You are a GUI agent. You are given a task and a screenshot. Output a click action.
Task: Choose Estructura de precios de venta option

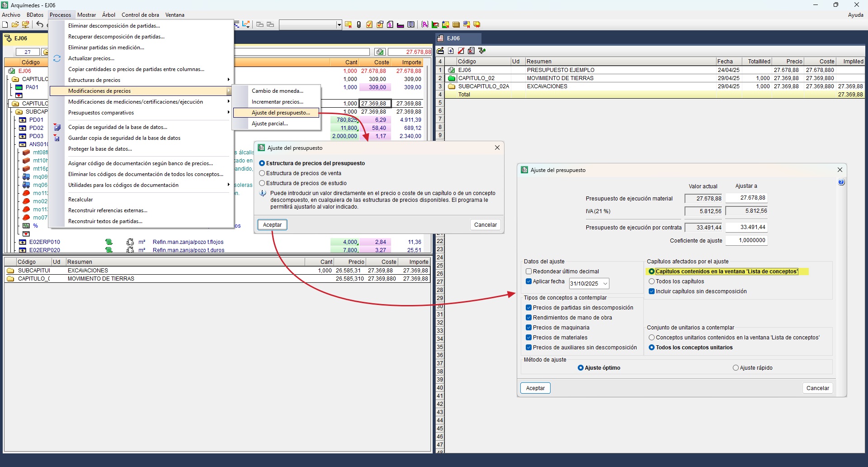pyautogui.click(x=262, y=173)
